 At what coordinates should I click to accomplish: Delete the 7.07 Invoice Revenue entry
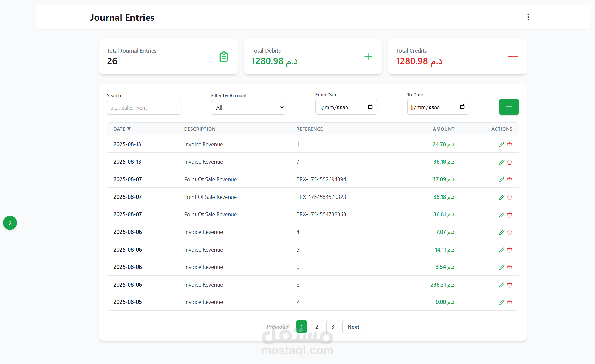point(509,232)
